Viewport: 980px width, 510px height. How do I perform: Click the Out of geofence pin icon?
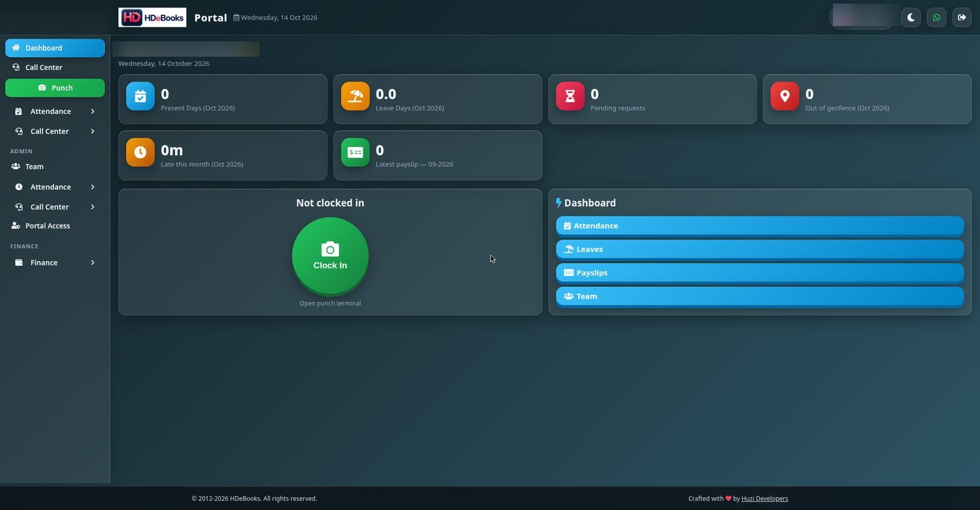pyautogui.click(x=785, y=96)
